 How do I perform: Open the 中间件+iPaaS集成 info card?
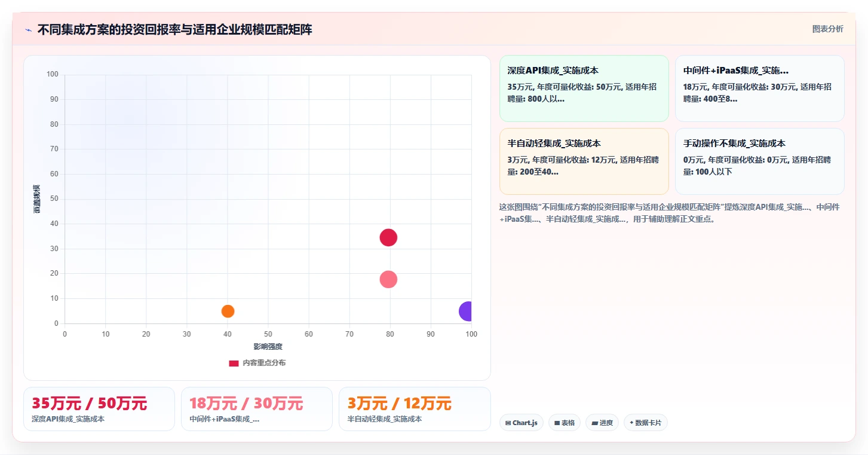pos(759,88)
